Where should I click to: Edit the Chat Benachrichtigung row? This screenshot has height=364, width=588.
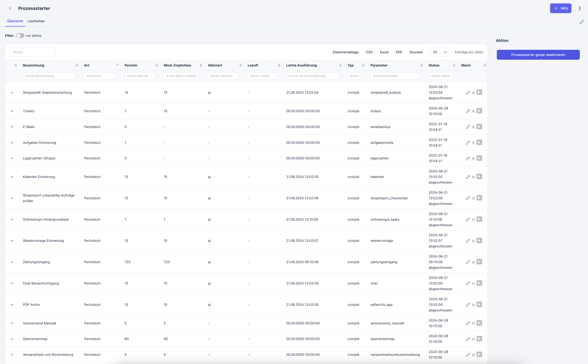point(468,284)
